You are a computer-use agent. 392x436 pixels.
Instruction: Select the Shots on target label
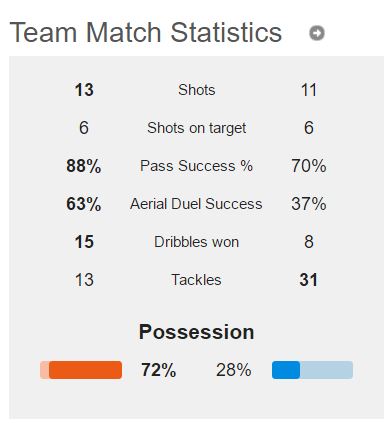(196, 128)
